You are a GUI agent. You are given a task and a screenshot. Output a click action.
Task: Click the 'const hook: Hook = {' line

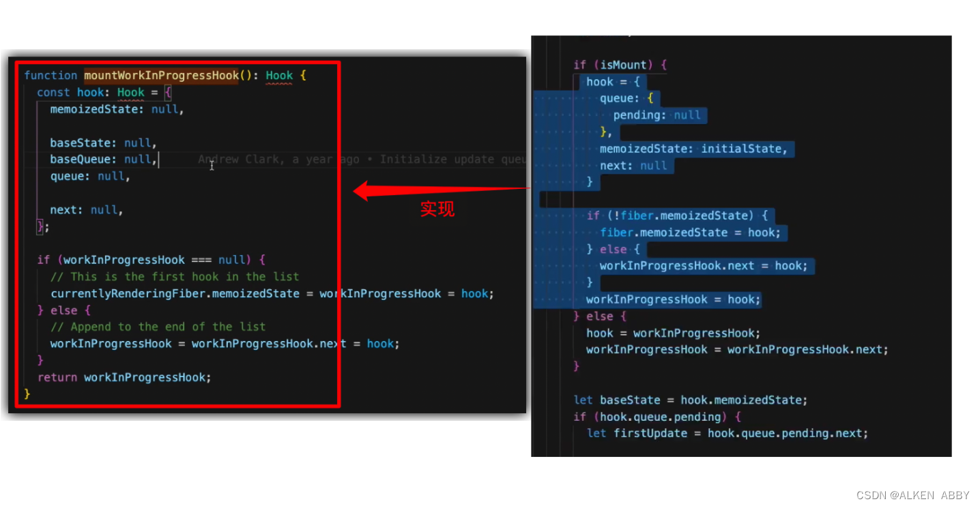pyautogui.click(x=105, y=92)
